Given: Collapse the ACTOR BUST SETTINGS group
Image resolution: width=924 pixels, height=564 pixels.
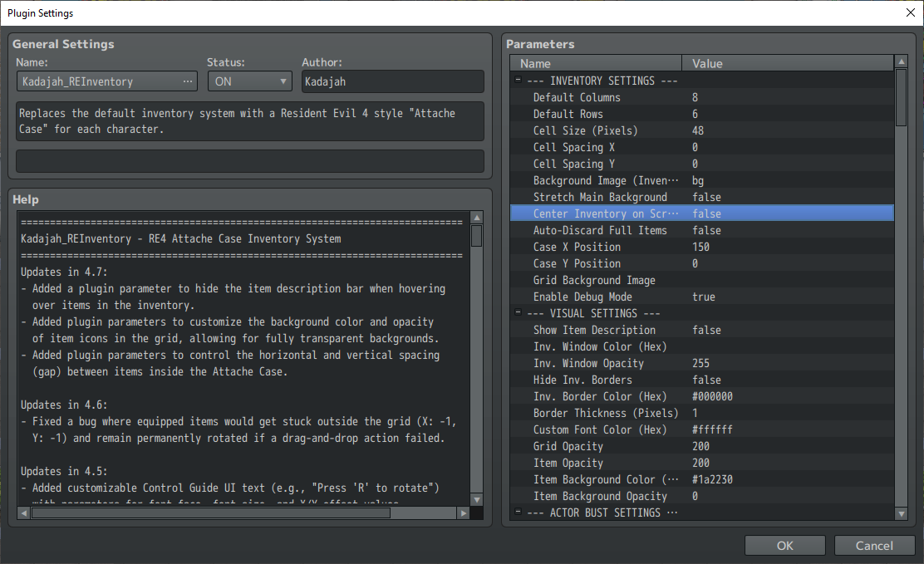Looking at the screenshot, I should (518, 513).
